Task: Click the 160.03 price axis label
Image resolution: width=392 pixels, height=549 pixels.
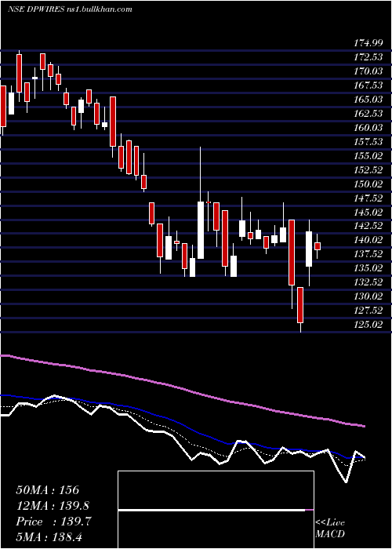Action: click(368, 127)
